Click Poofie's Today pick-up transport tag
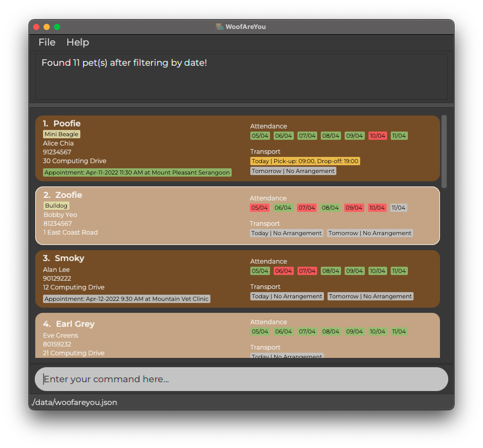Viewport: 483px width, 448px height. 304,161
